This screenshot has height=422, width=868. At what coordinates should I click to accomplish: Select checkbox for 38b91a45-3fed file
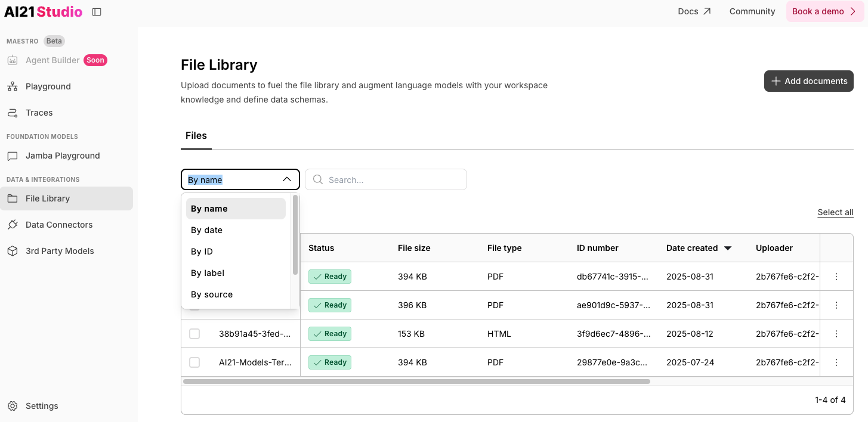tap(194, 334)
